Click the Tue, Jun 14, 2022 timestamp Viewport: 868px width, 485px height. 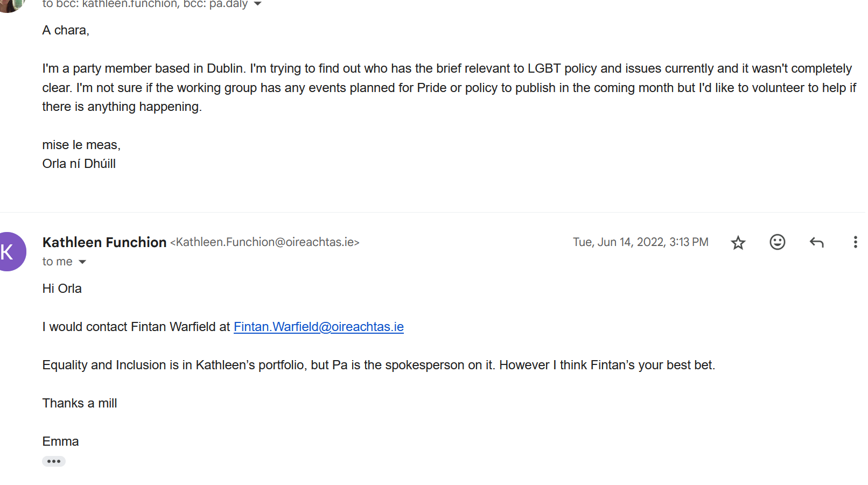click(640, 242)
